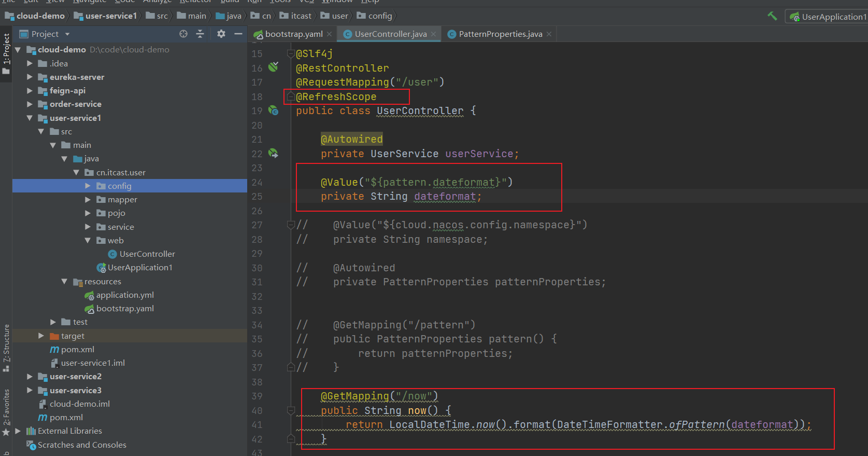Open the Favorites tool window button

6,412
